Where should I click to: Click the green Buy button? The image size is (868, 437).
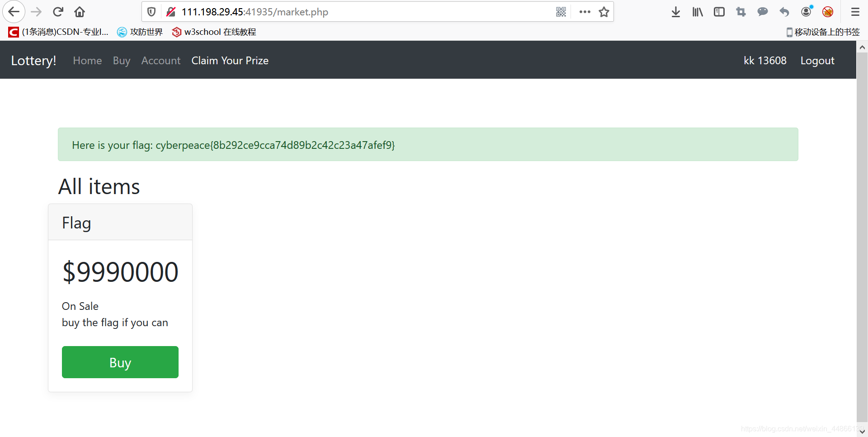point(120,362)
